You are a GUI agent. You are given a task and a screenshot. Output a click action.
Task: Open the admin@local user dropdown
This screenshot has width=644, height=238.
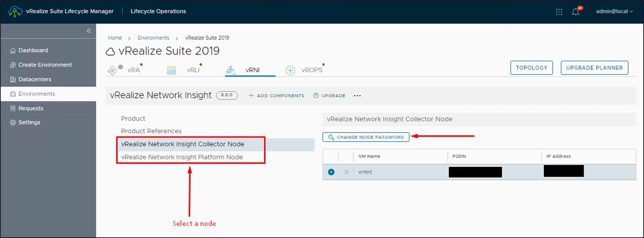point(614,12)
